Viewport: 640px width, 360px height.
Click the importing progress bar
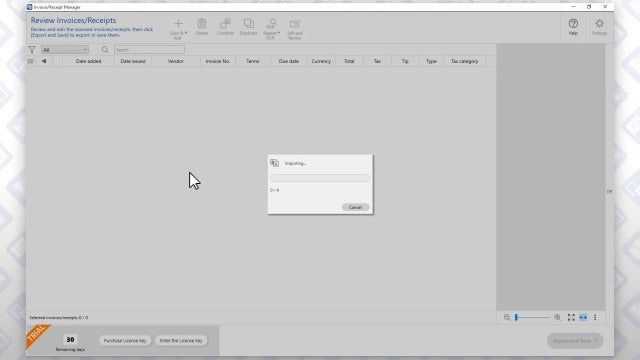320,178
